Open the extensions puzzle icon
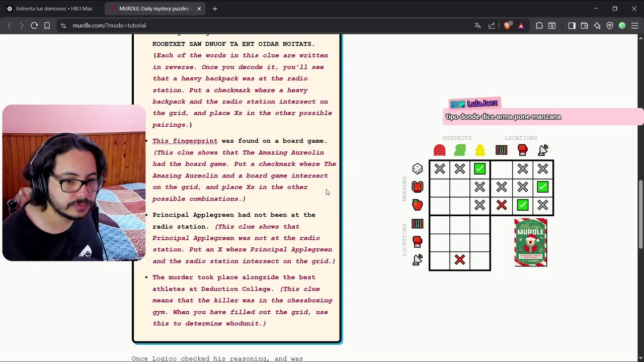 539,26
